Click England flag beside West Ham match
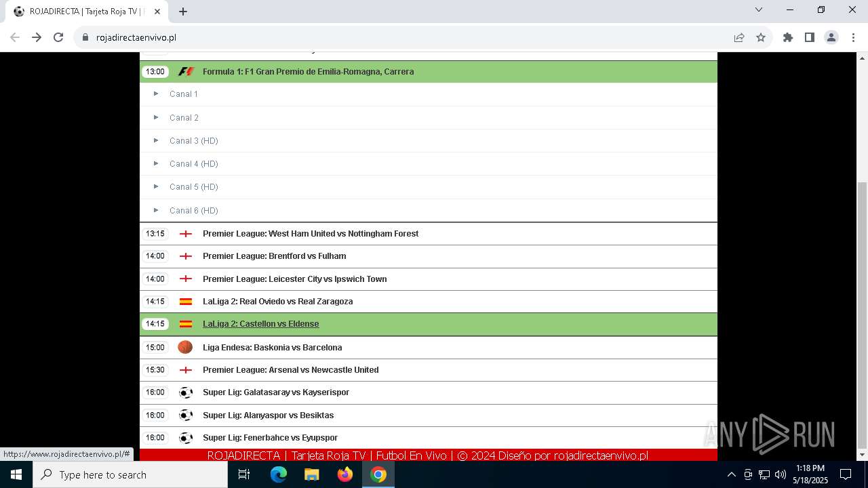The width and height of the screenshot is (868, 488). click(x=186, y=234)
